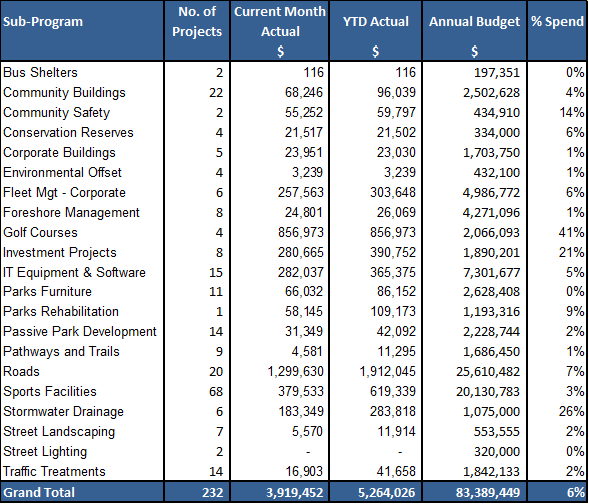The image size is (589, 504).
Task: Select the Annual Budget column header
Action: coord(474,22)
